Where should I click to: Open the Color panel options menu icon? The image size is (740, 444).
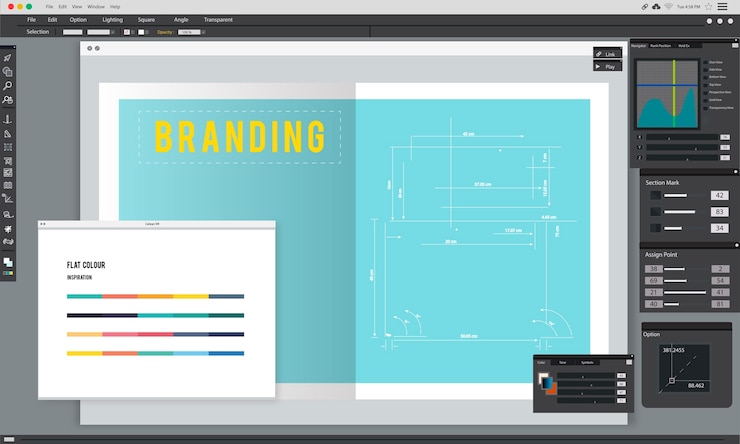click(629, 362)
